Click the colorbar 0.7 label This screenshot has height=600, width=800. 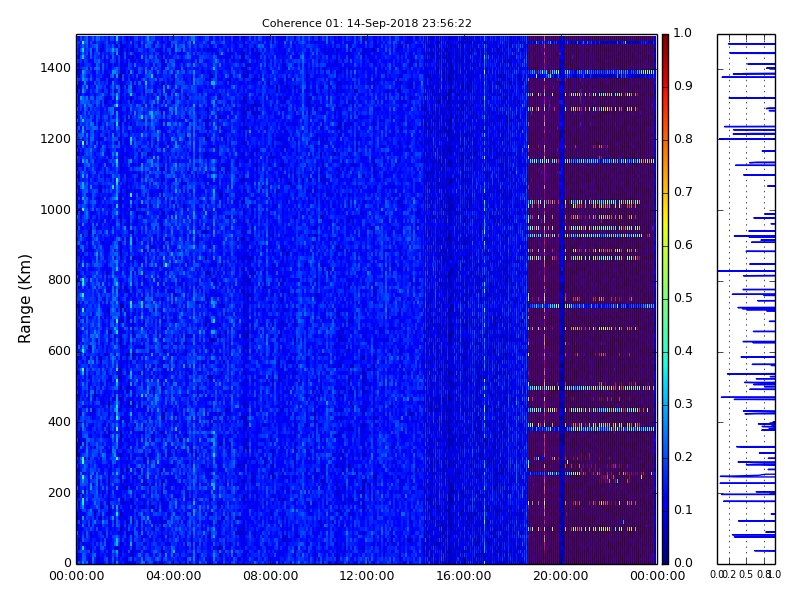coord(683,192)
